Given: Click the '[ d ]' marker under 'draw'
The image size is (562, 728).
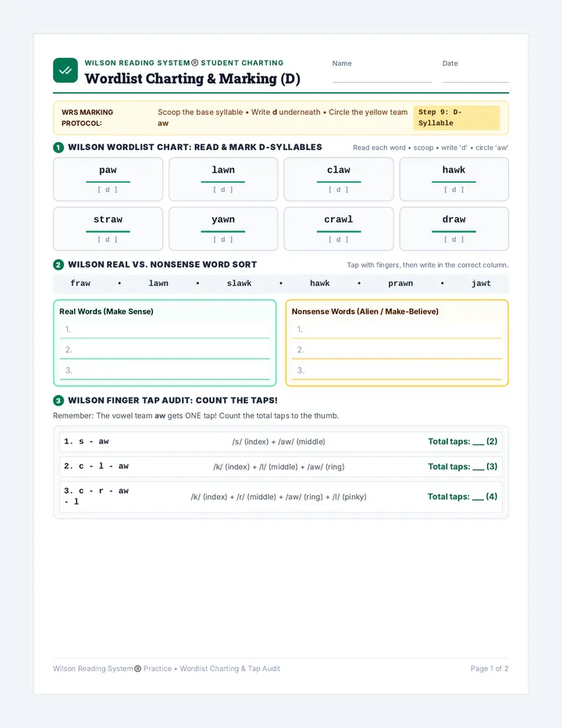Looking at the screenshot, I should pyautogui.click(x=454, y=240).
